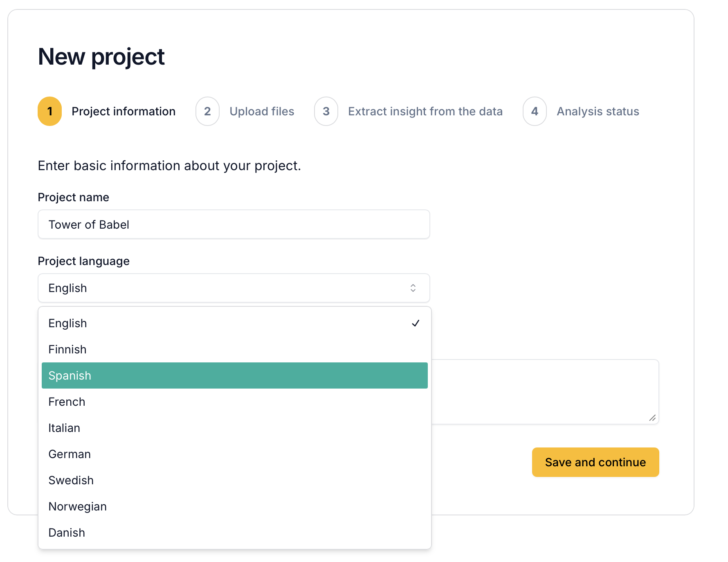Open the Project language dropdown

[x=234, y=288]
